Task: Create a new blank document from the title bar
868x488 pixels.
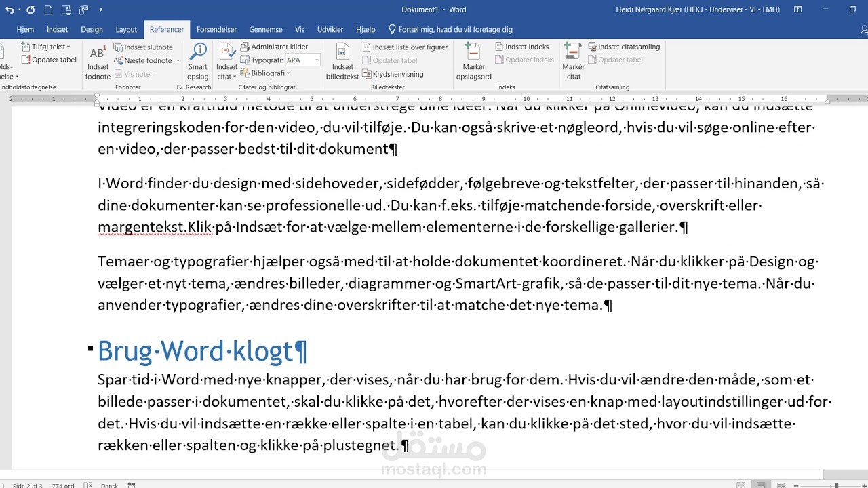Action: (48, 9)
